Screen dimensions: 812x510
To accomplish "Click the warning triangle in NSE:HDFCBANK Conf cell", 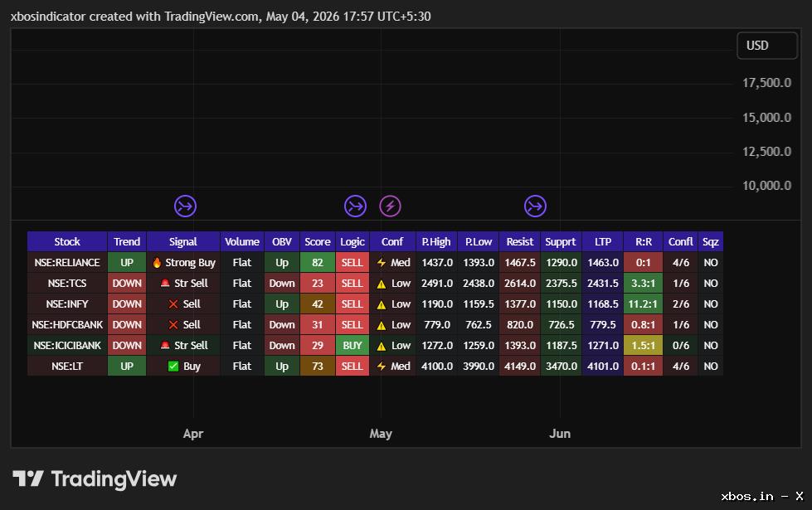I will point(382,325).
